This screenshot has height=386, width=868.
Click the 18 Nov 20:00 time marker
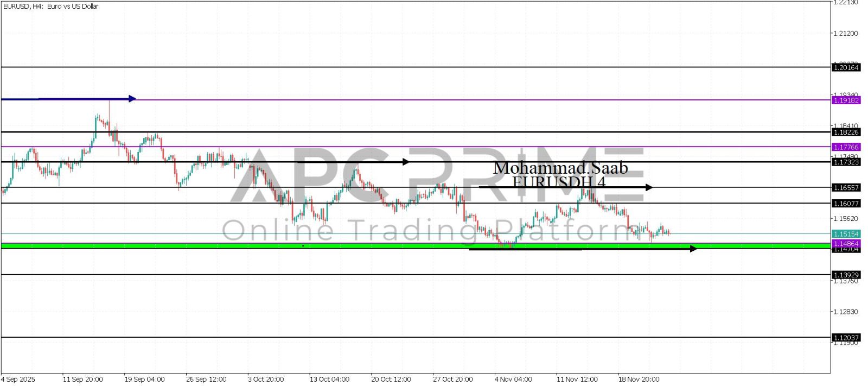tap(639, 379)
